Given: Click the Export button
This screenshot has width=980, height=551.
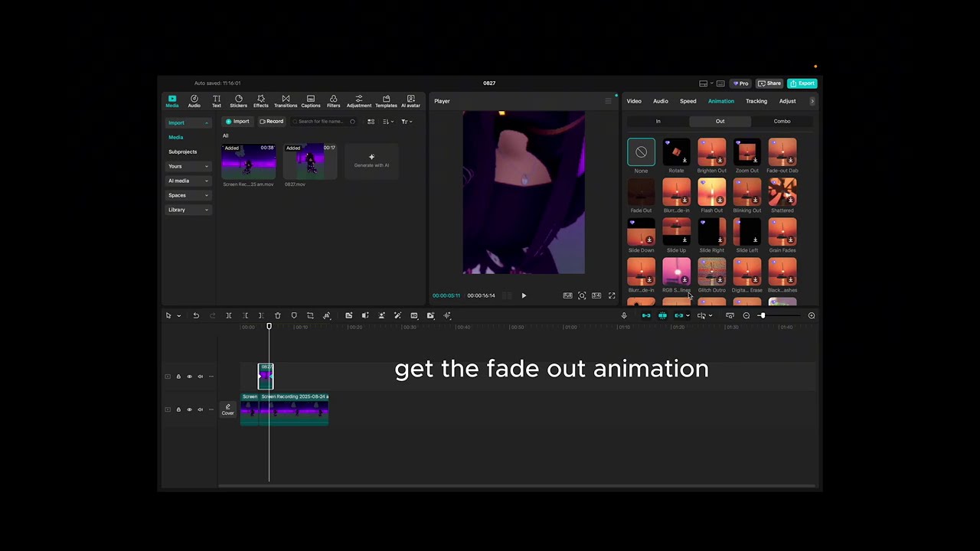Looking at the screenshot, I should [x=803, y=83].
